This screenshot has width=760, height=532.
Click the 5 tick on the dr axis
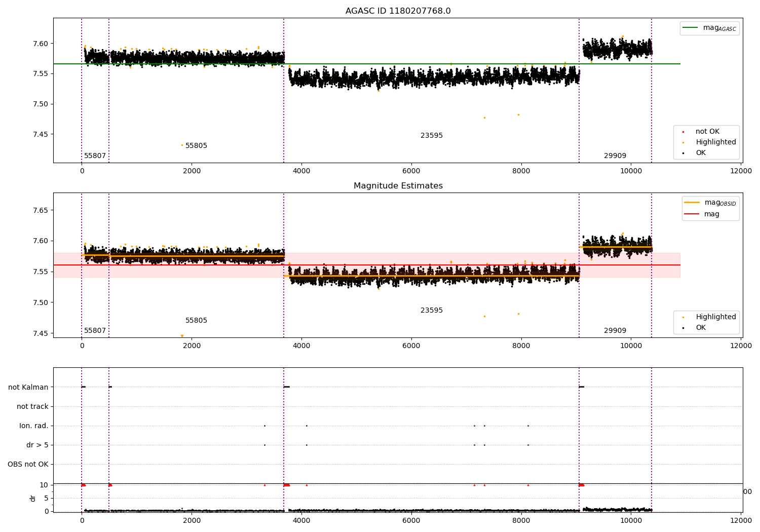[46, 498]
